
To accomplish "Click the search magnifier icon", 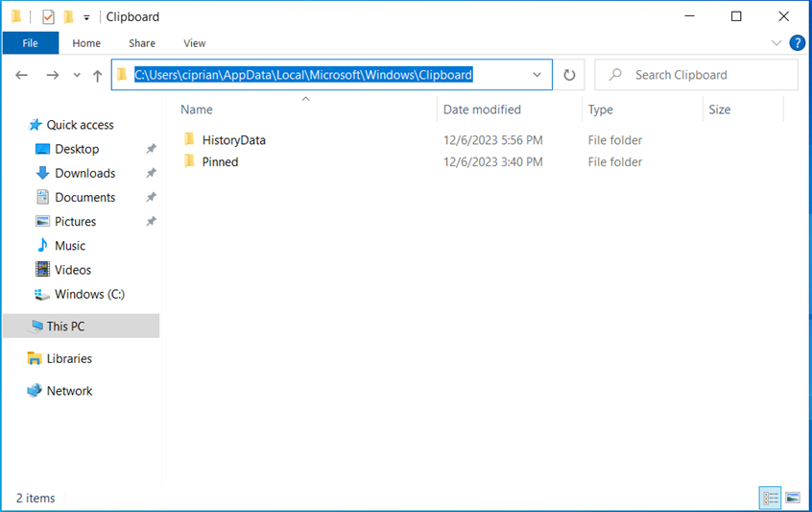I will tap(614, 75).
